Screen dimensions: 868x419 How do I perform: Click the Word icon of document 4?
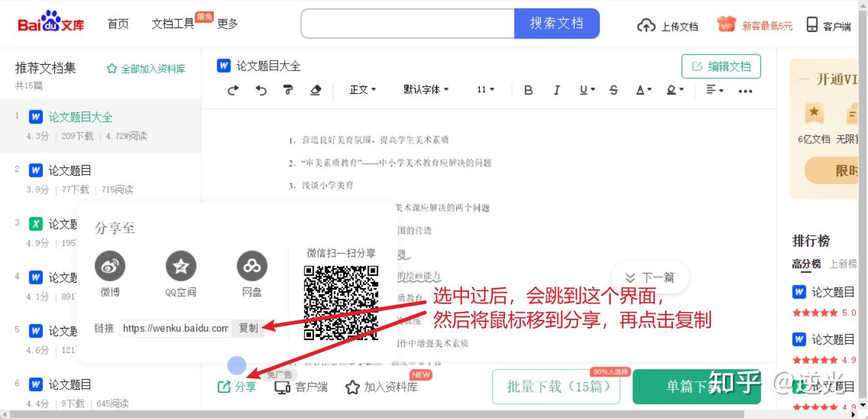point(36,278)
